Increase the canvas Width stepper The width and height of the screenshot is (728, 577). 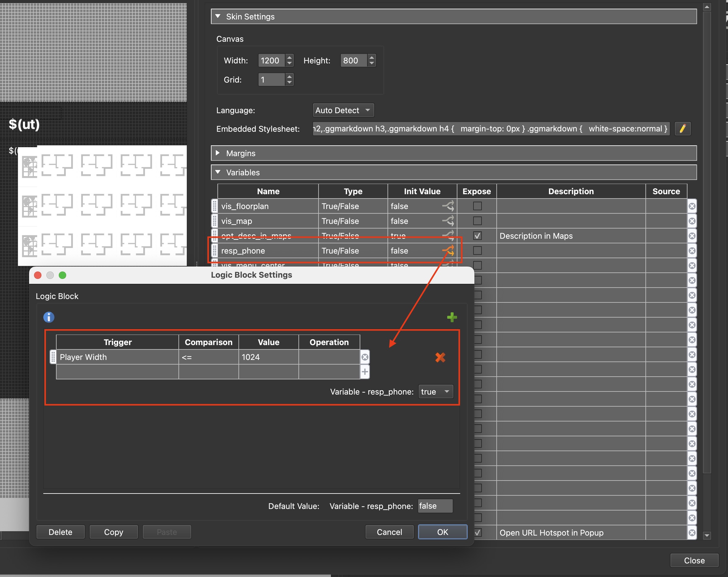point(289,58)
